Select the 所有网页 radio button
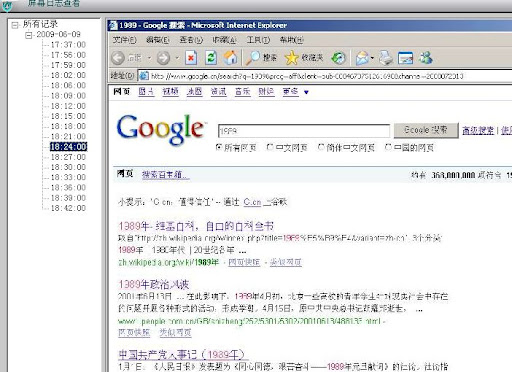 [x=219, y=147]
